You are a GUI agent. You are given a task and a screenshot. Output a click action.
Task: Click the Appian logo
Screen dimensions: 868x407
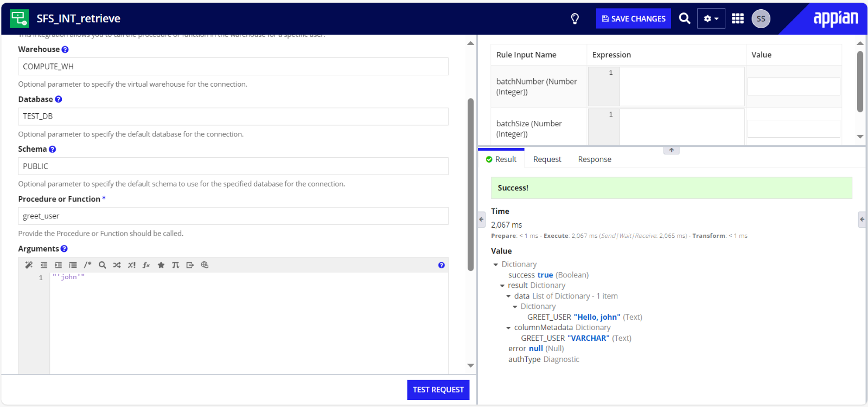pos(835,18)
